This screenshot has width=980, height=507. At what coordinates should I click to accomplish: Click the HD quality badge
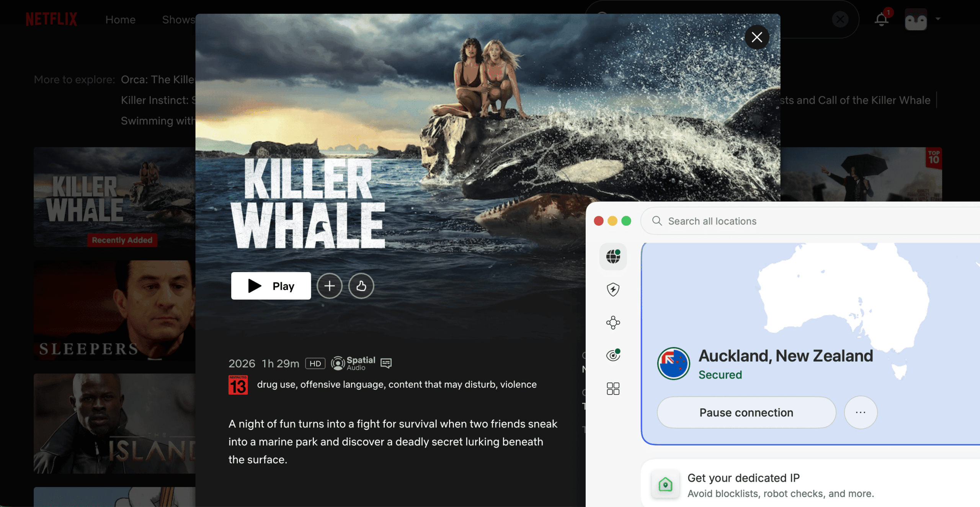pyautogui.click(x=315, y=364)
